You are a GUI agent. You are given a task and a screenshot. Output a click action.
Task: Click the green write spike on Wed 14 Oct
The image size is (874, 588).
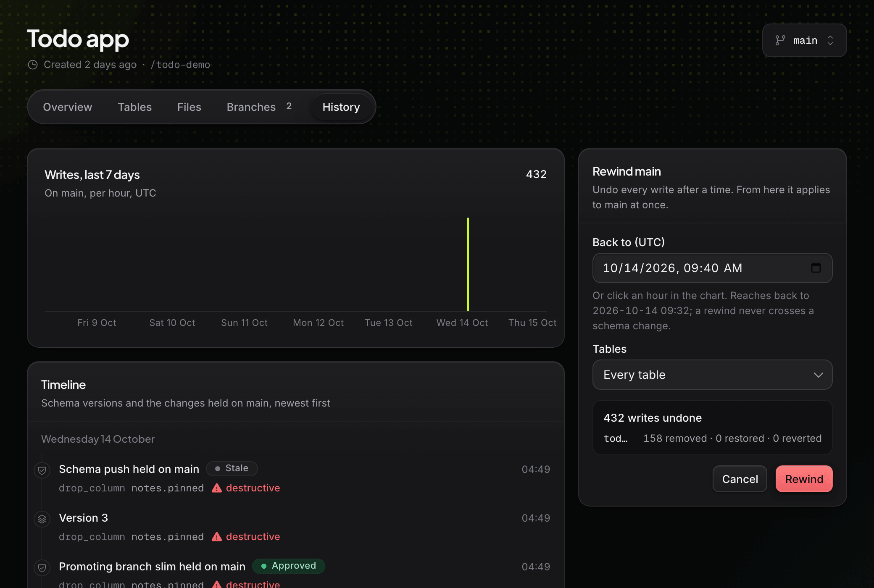pyautogui.click(x=468, y=264)
